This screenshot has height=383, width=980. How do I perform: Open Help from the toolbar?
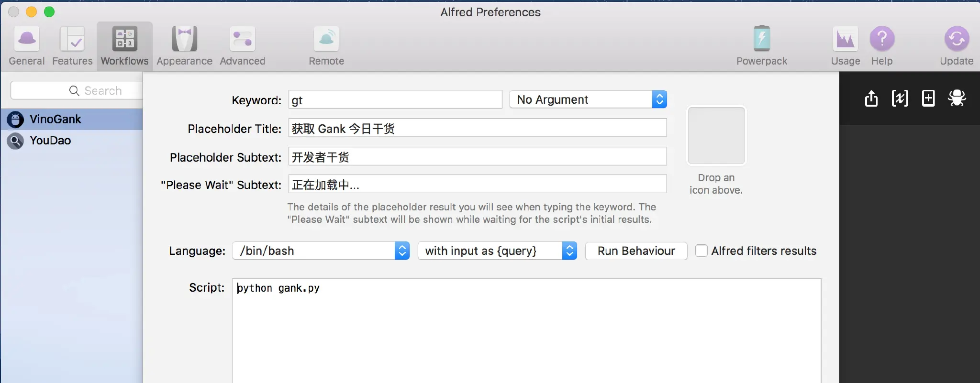click(x=882, y=46)
